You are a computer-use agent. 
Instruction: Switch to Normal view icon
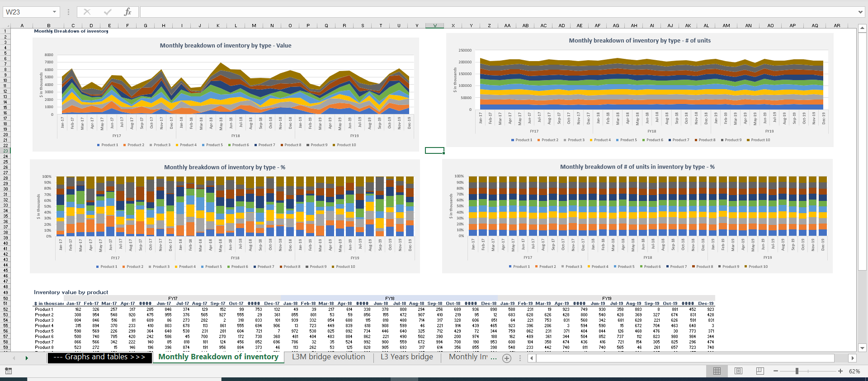pyautogui.click(x=717, y=371)
